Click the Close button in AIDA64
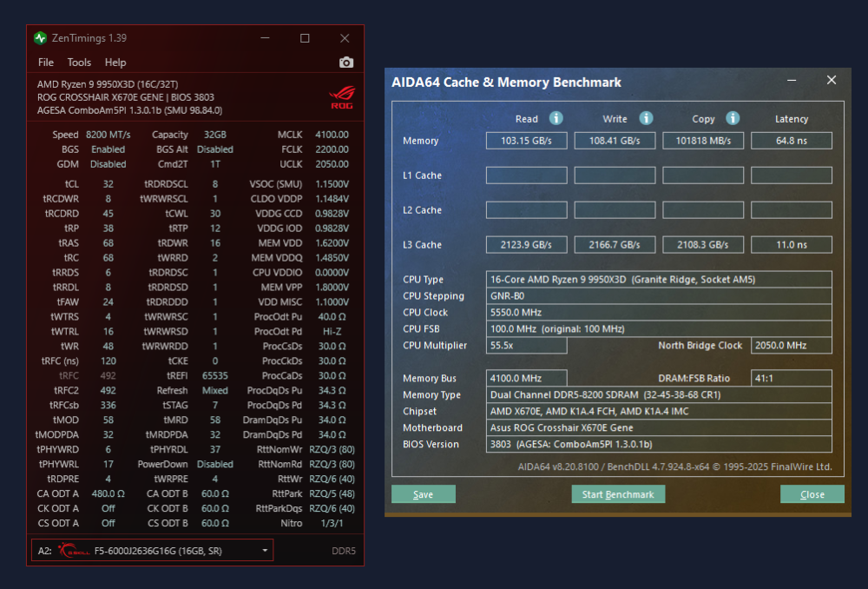The width and height of the screenshot is (868, 589). pyautogui.click(x=812, y=493)
